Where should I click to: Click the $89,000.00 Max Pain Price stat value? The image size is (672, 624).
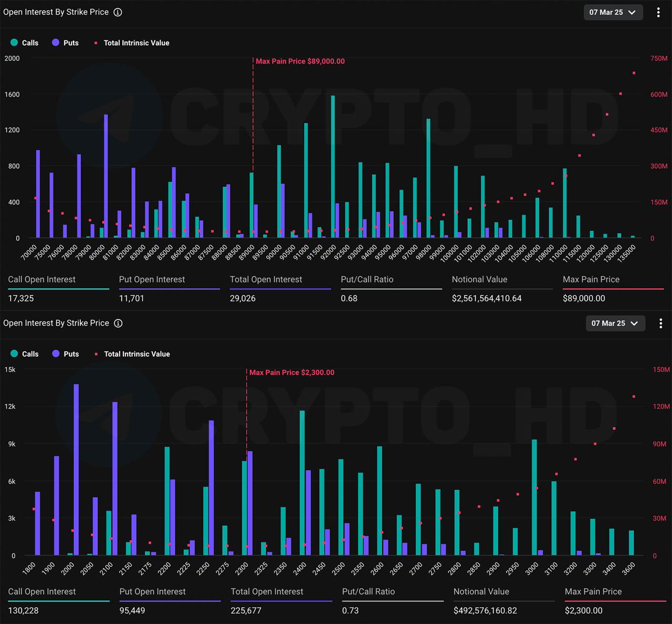point(584,298)
